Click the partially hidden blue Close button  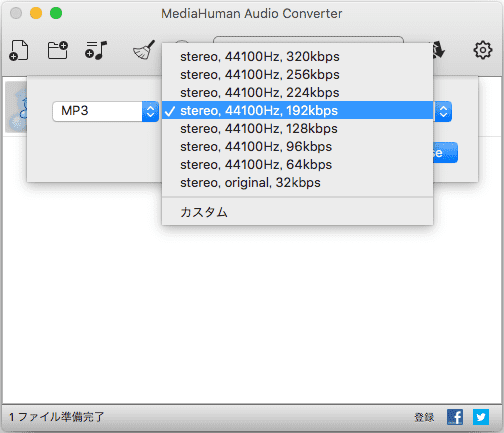pos(445,153)
